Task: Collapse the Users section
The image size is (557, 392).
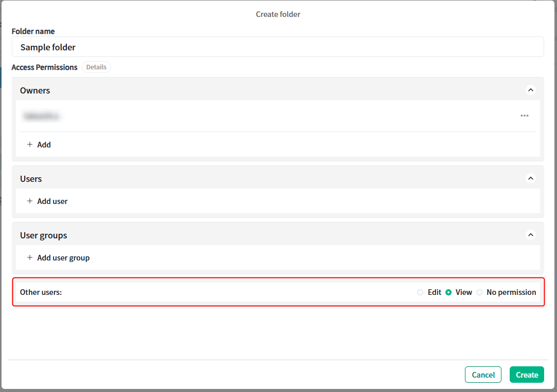Action: [531, 178]
